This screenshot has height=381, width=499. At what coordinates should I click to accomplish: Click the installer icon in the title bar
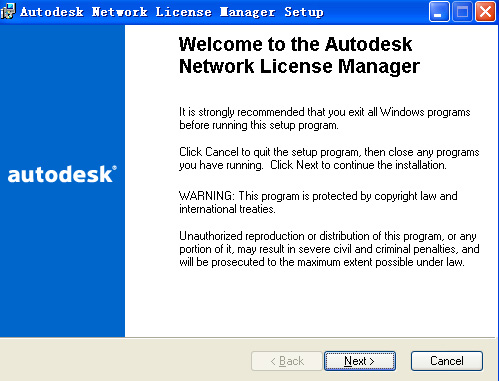pos(8,11)
